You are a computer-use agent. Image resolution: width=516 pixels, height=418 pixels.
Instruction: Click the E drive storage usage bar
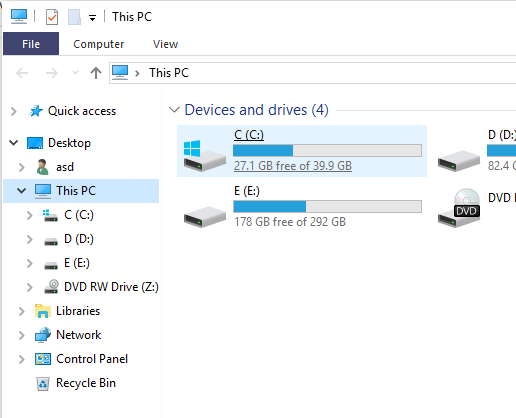pos(327,206)
